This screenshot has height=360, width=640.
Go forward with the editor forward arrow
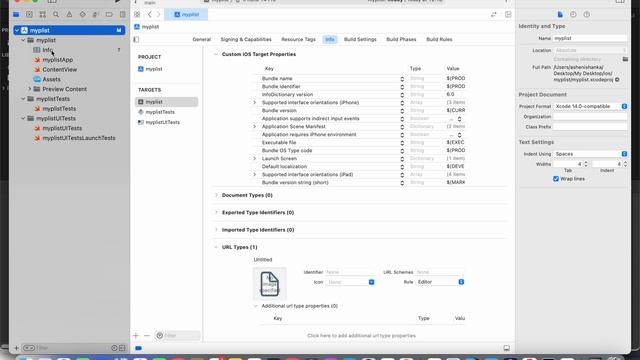coord(158,15)
